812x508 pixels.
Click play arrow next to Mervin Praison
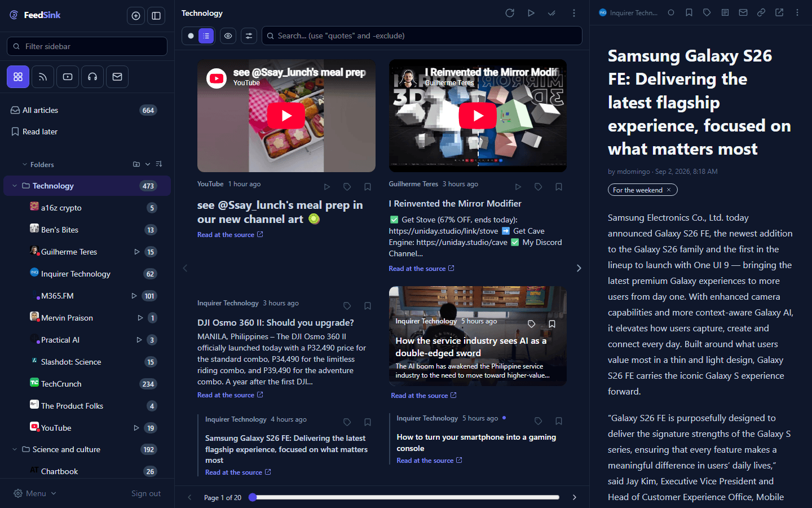pos(140,318)
